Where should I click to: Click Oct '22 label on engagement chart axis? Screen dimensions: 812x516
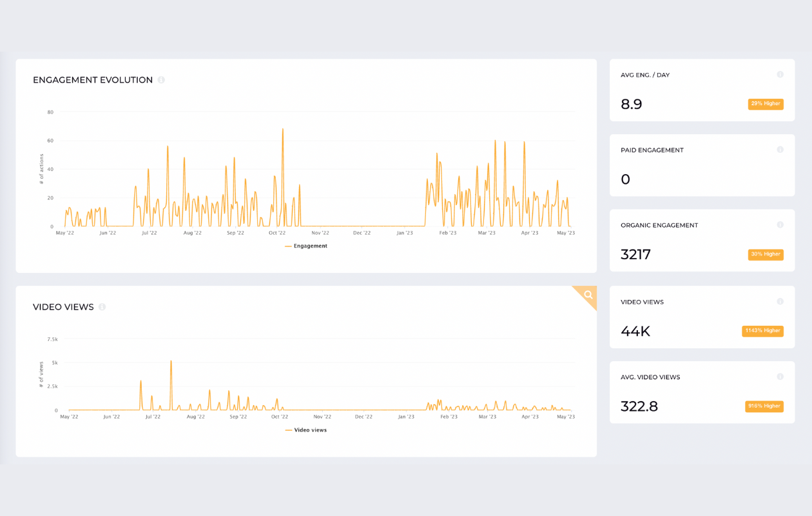[277, 233]
